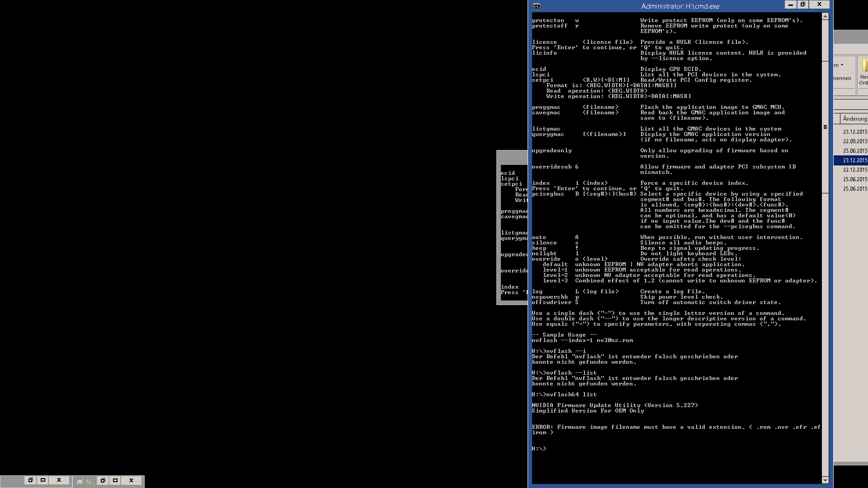Click the Umbenennen ribbon button
The width and height of the screenshot is (868, 488).
coord(842,78)
